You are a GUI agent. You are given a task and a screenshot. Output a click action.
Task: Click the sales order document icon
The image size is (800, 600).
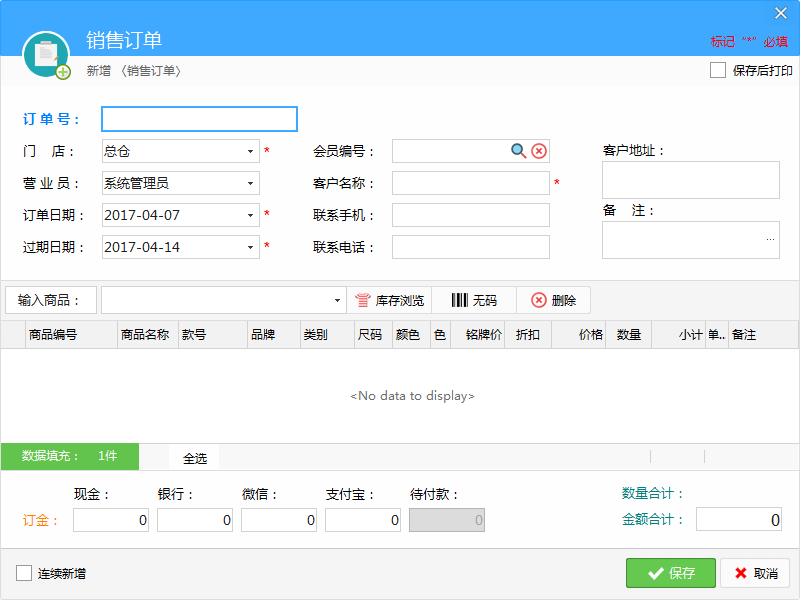pos(46,55)
